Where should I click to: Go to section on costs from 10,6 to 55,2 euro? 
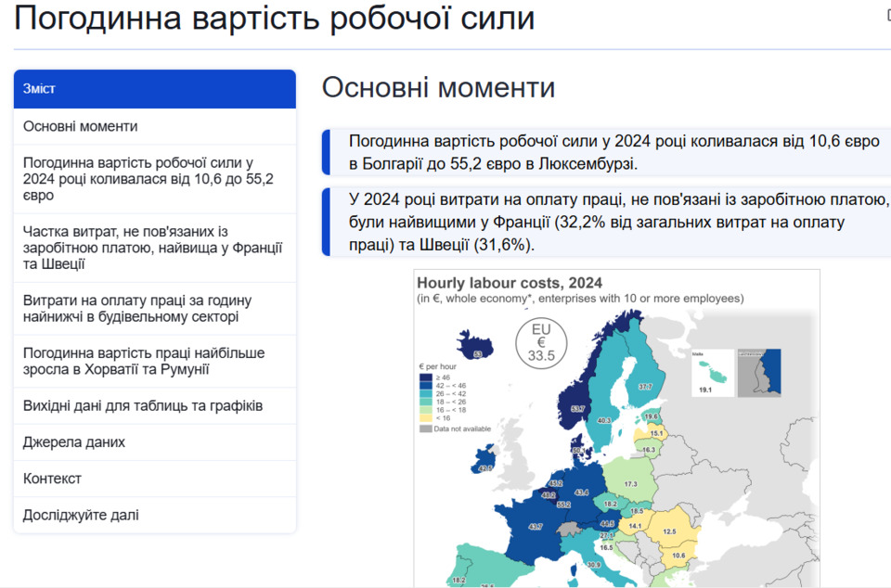148,179
